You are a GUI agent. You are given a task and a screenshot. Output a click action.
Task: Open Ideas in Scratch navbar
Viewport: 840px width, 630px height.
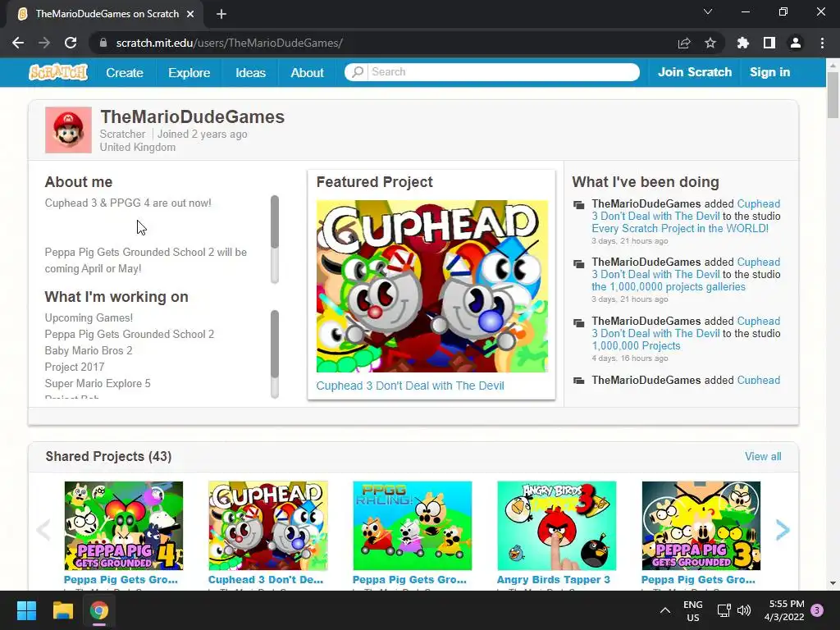tap(250, 72)
